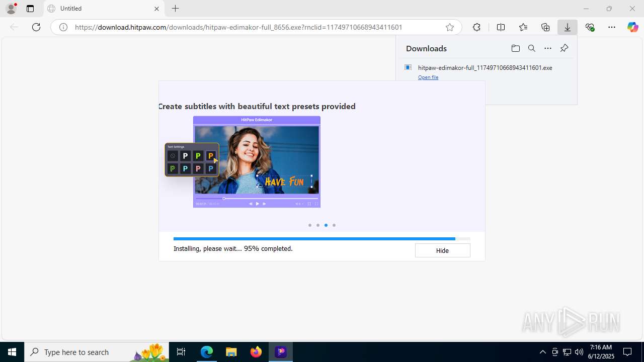Select the fourth slide indicator dot
Viewport: 644px width, 362px height.
pos(334,225)
